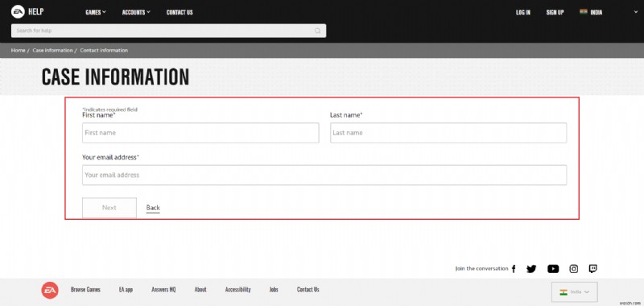644x306 pixels.
Task: Click into the Last name field
Action: (448, 133)
